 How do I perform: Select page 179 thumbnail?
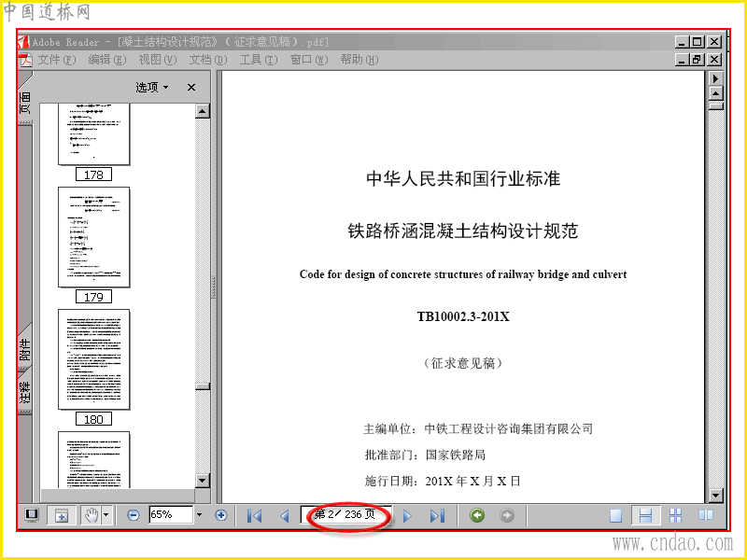point(94,237)
